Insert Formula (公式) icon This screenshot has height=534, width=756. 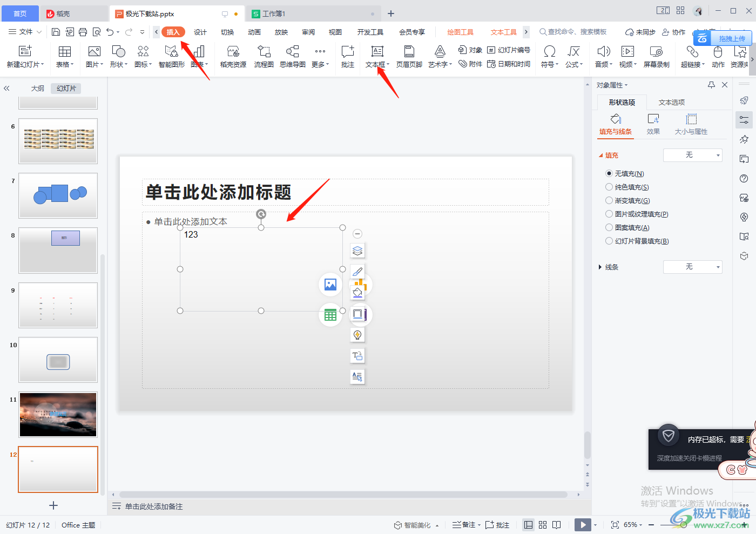pos(573,51)
